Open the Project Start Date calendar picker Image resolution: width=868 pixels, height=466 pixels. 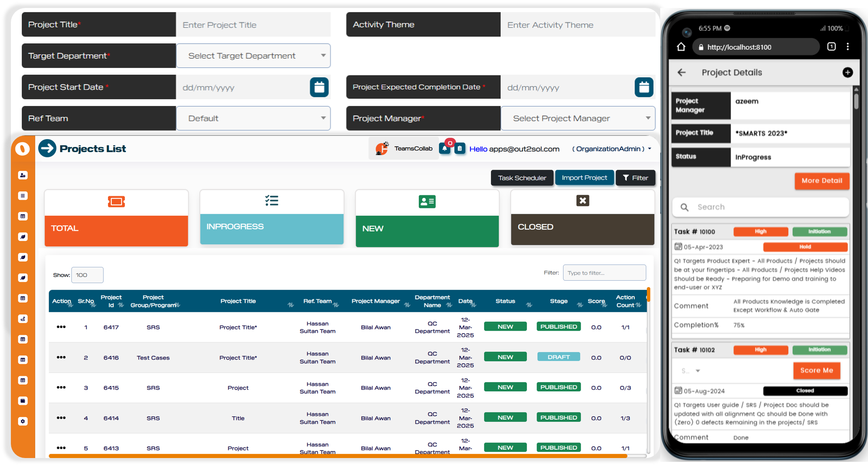point(319,87)
